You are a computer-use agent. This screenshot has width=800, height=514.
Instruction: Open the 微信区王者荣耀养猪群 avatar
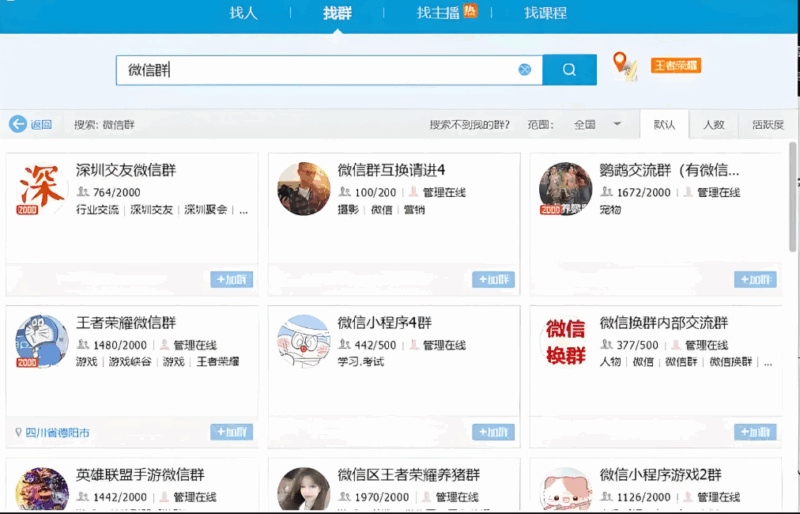(304, 489)
